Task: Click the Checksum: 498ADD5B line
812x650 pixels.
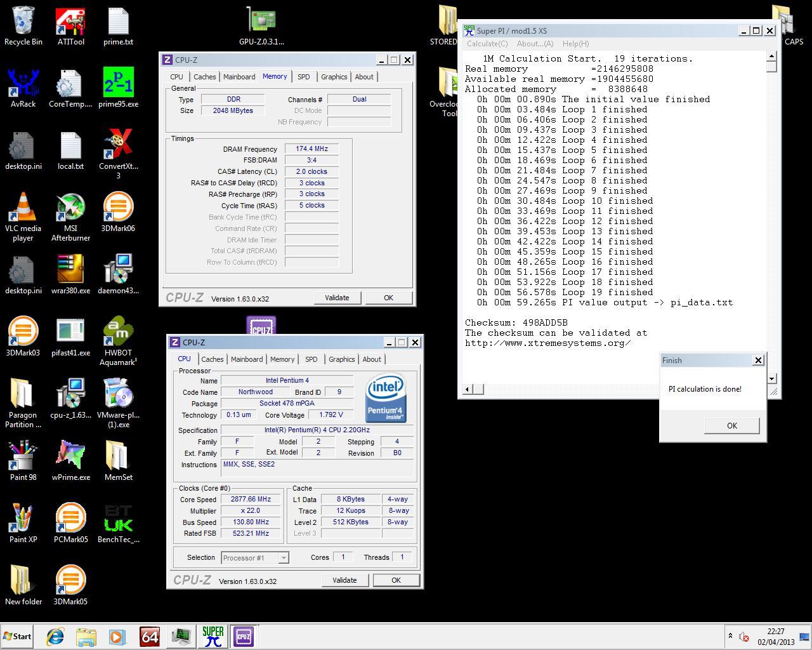Action: [516, 322]
